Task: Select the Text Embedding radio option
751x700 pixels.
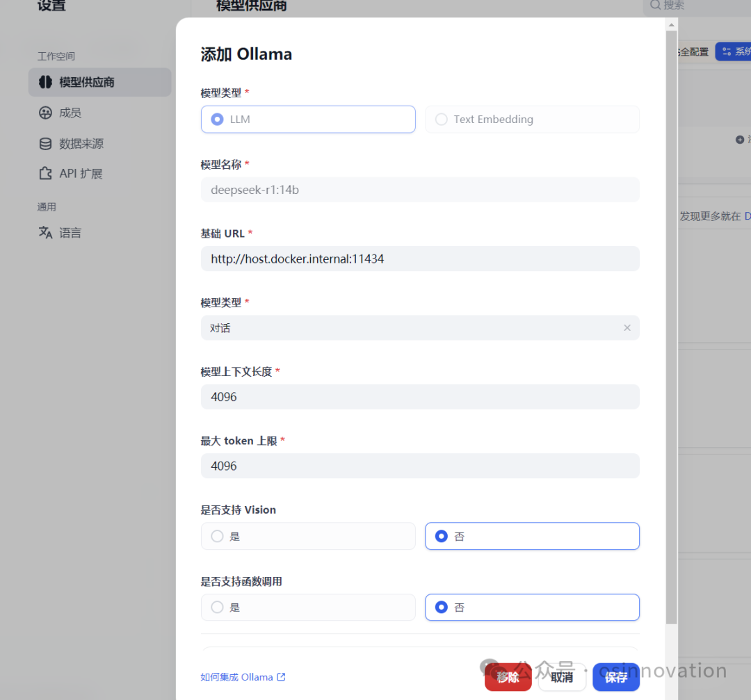Action: pos(532,120)
